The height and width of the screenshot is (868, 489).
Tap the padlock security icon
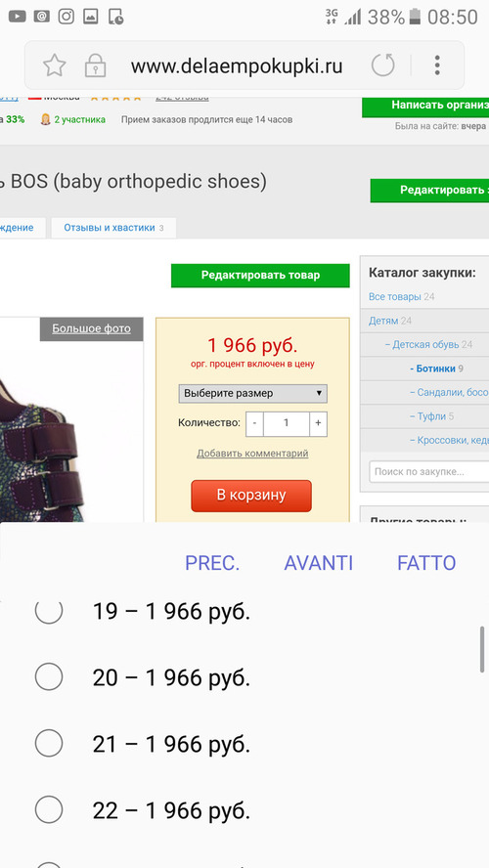95,65
